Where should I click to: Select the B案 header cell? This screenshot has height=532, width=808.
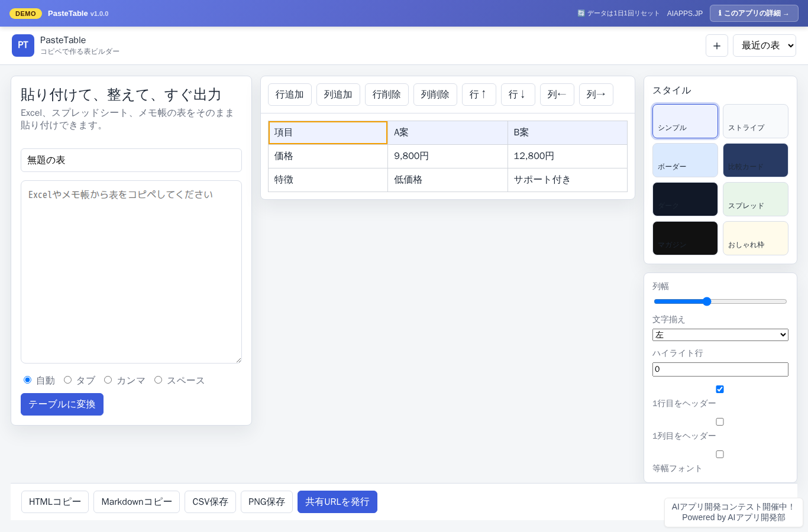point(567,132)
